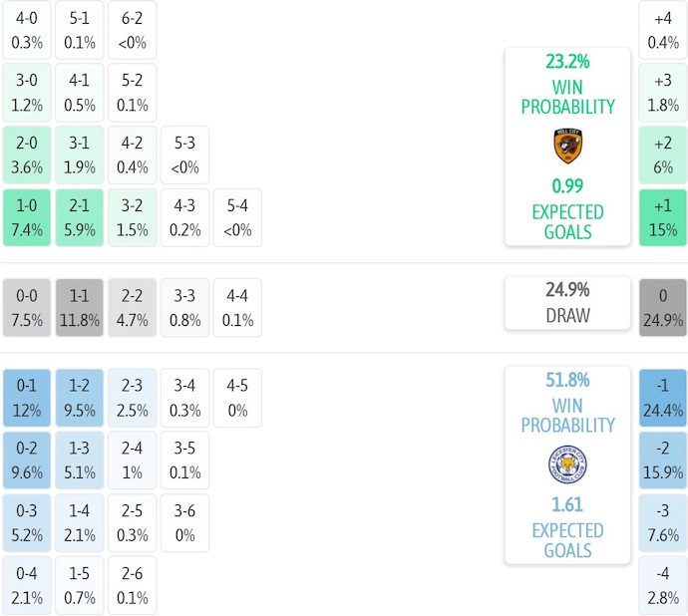Viewport: 688px width, 616px height.
Task: Click the 0-1 scoreline cell
Action: pos(27,397)
